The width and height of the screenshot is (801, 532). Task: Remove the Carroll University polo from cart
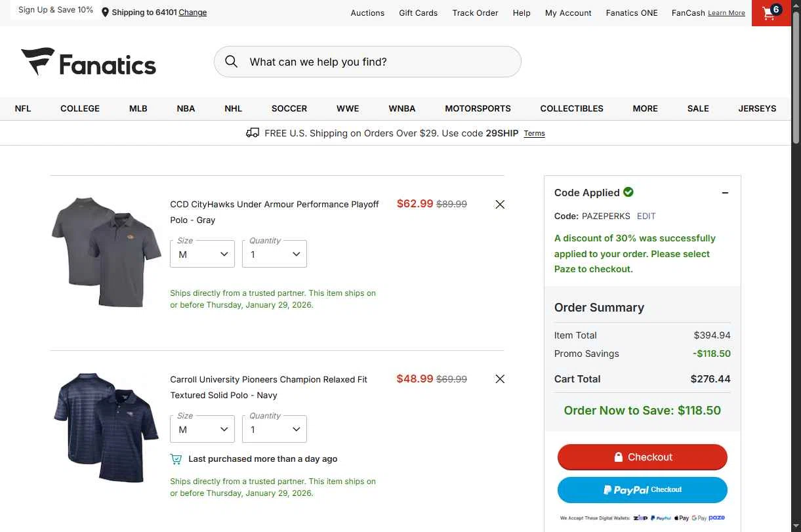500,379
